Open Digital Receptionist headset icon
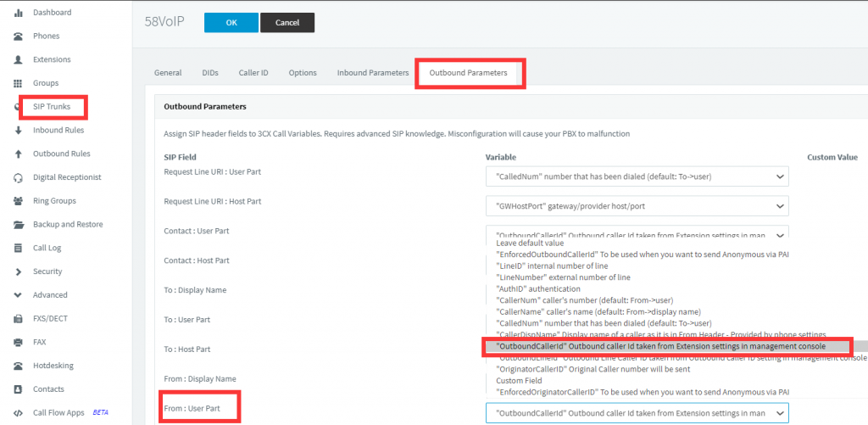Viewport: 868px width, 425px height. click(x=18, y=177)
